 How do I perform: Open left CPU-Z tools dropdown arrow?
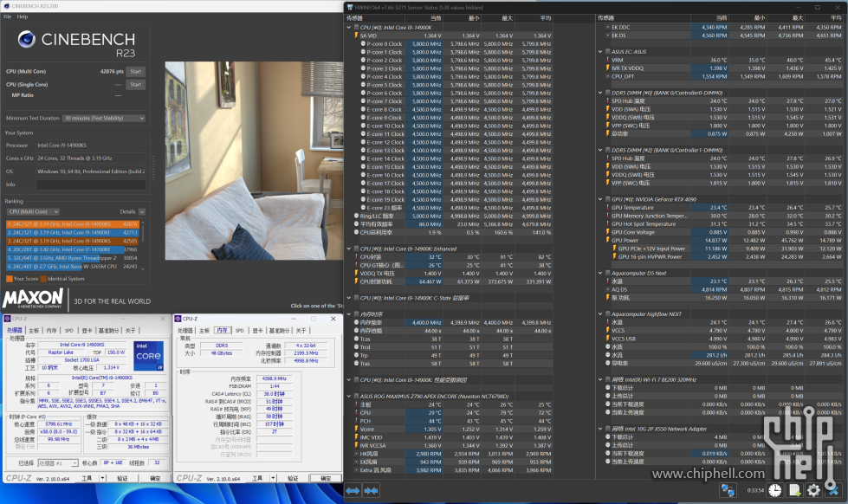(x=103, y=478)
